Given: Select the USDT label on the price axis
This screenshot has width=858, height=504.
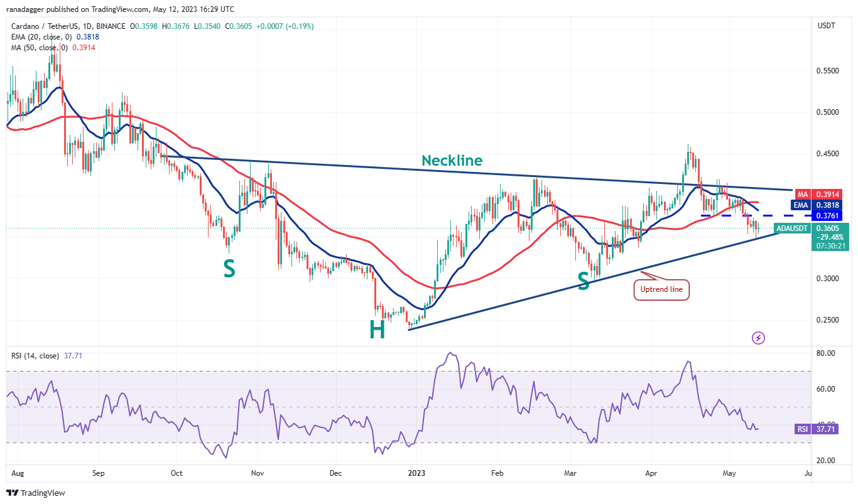Looking at the screenshot, I should tap(827, 26).
